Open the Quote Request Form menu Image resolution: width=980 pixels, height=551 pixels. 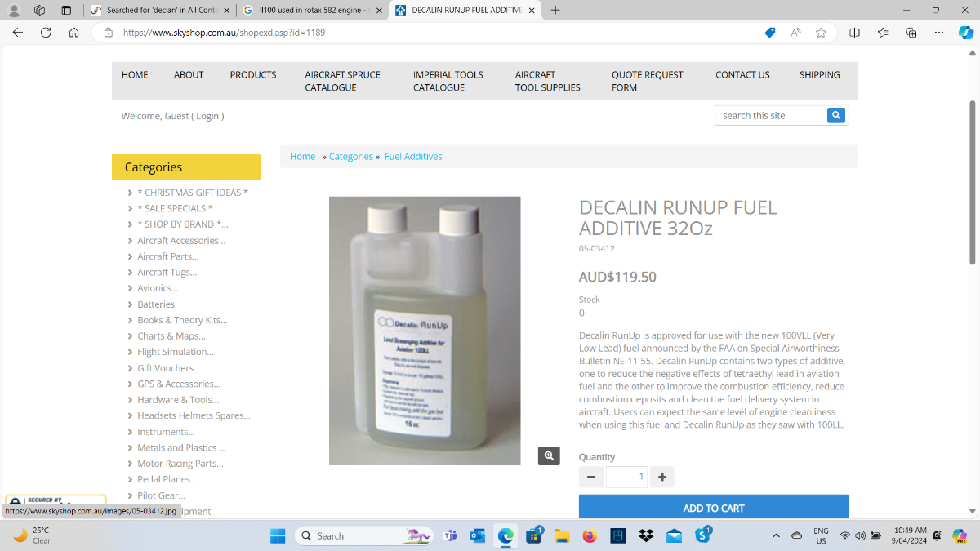pos(648,81)
